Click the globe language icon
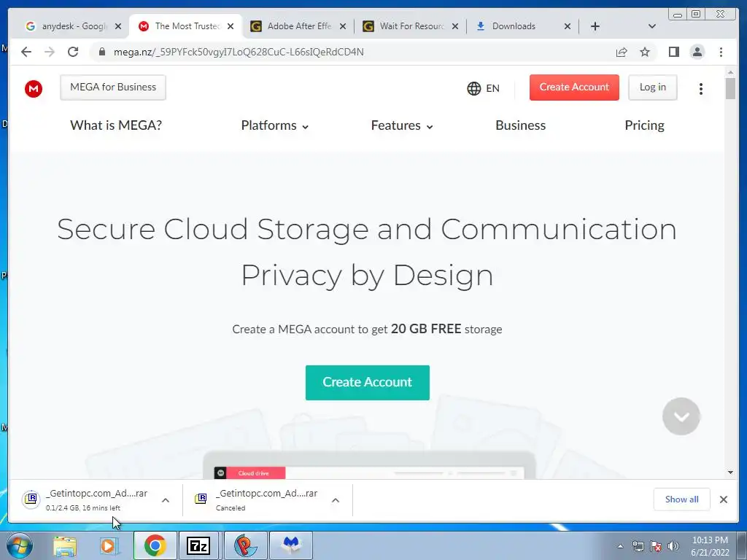The height and width of the screenshot is (560, 747). point(473,88)
